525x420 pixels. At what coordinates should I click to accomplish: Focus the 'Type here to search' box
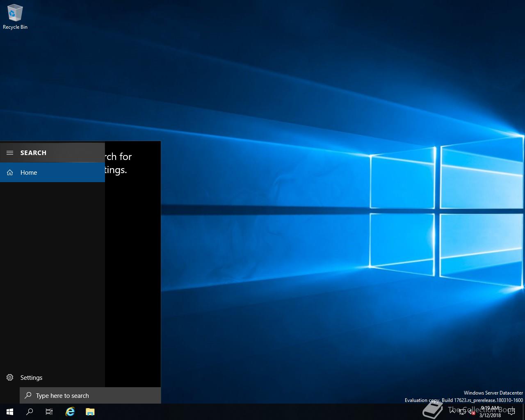90,395
